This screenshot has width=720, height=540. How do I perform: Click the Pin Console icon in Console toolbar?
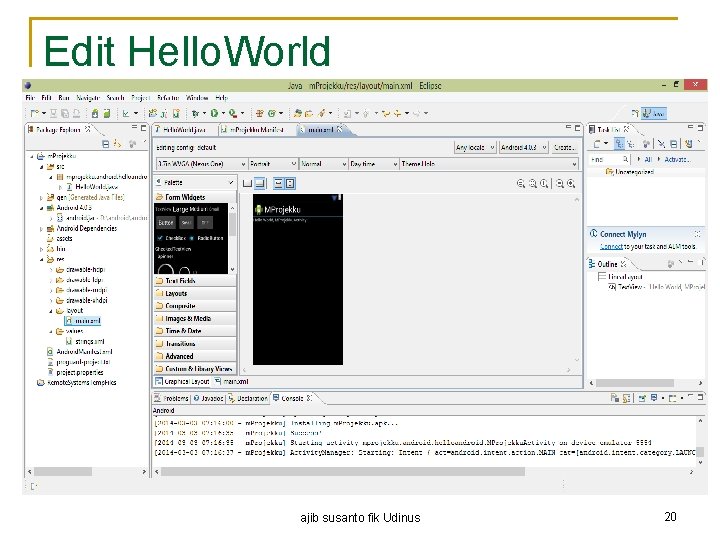642,398
